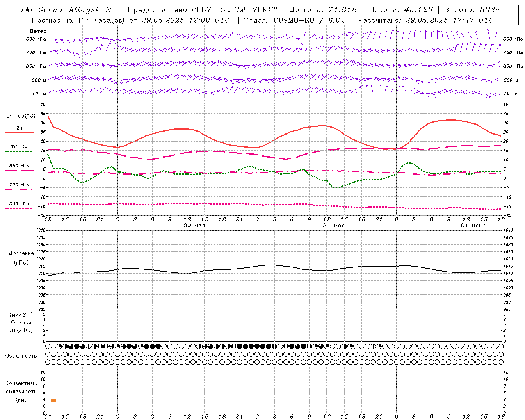Click the orange convective cloud bar at 4 km
525x420 pixels.
[54, 400]
